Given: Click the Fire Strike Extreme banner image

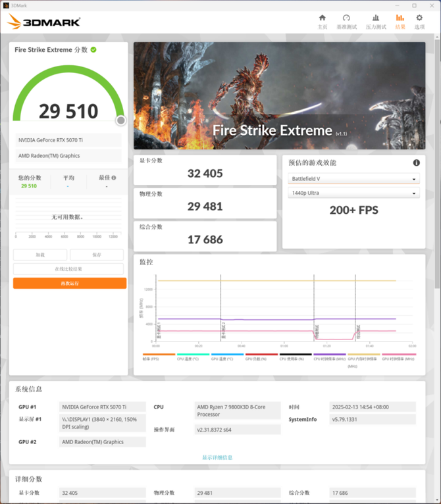Looking at the screenshot, I should pyautogui.click(x=280, y=96).
